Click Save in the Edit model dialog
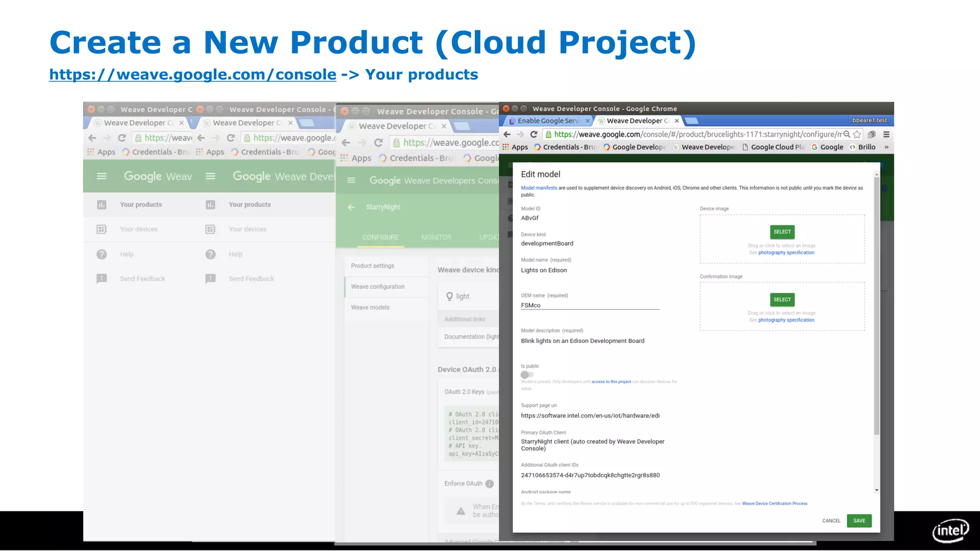Screen dimensions: 980x551 click(x=859, y=521)
